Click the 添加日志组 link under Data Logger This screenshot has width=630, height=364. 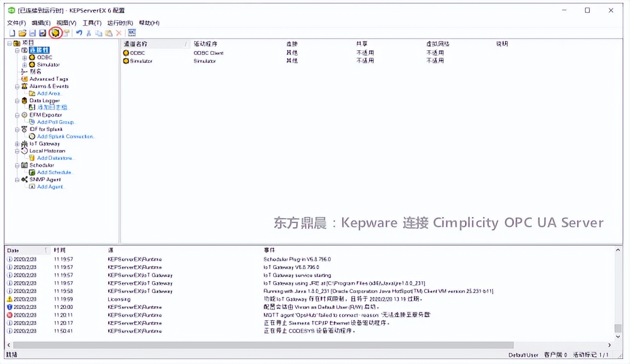pyautogui.click(x=52, y=108)
